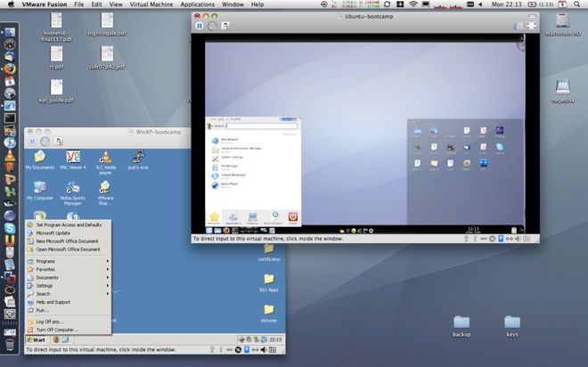Image resolution: width=588 pixels, height=367 pixels.
Task: Open the Apple menu
Action: [x=11, y=4]
